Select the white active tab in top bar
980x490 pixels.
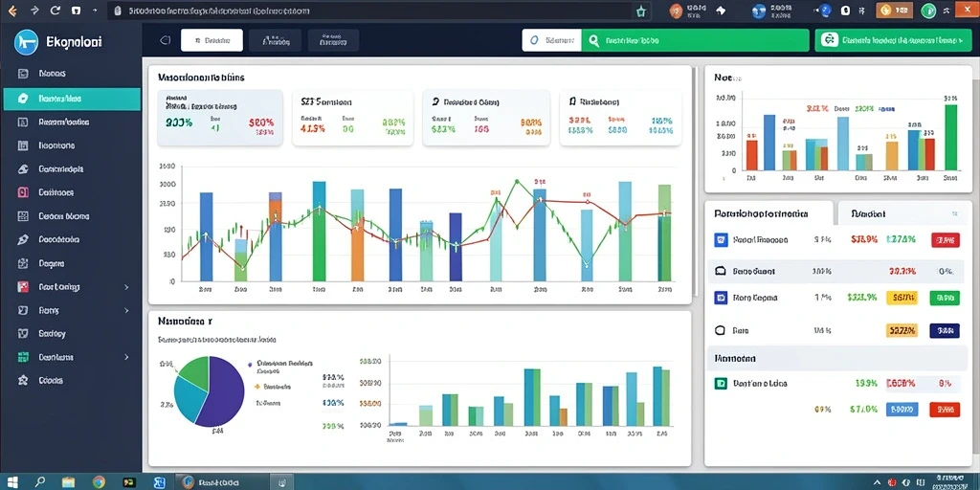pos(212,40)
